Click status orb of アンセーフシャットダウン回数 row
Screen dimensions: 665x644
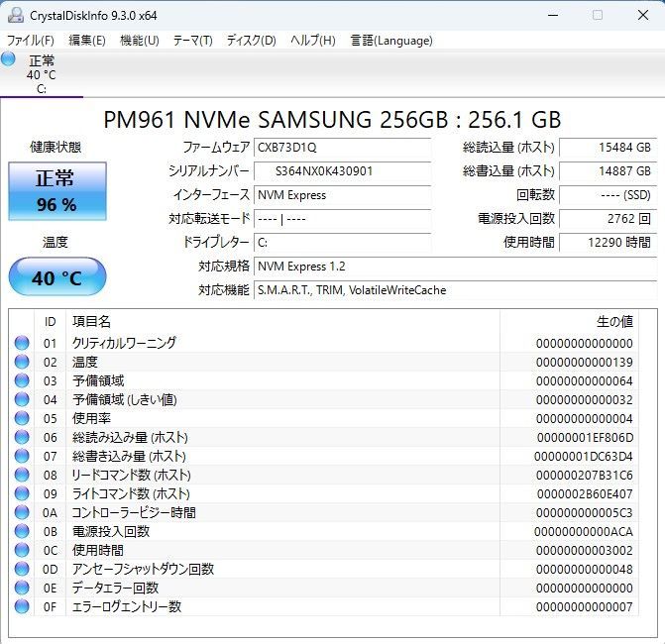click(x=22, y=569)
